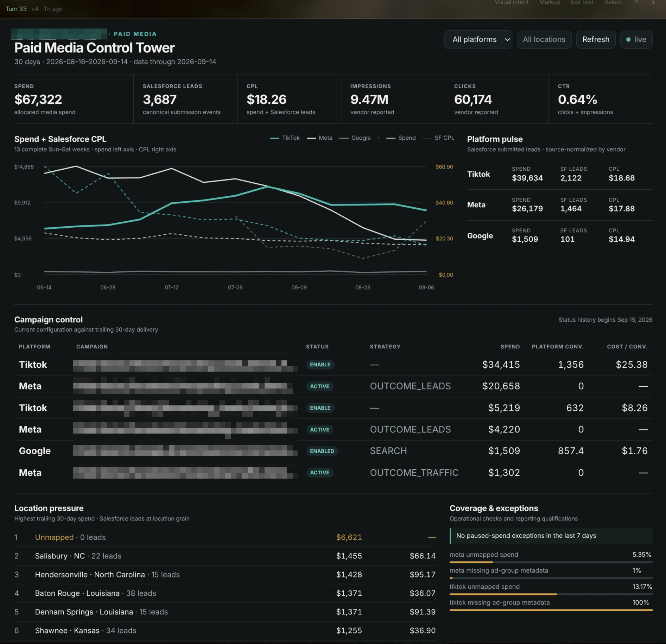Toggle Meta series in chart legend
This screenshot has height=644, width=666.
tap(319, 138)
